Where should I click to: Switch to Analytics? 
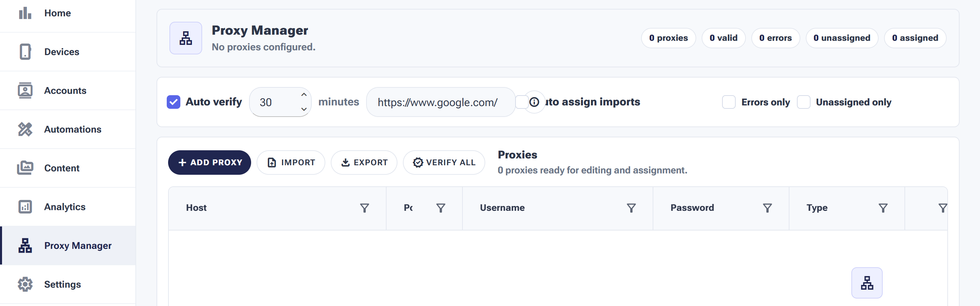pos(68,207)
